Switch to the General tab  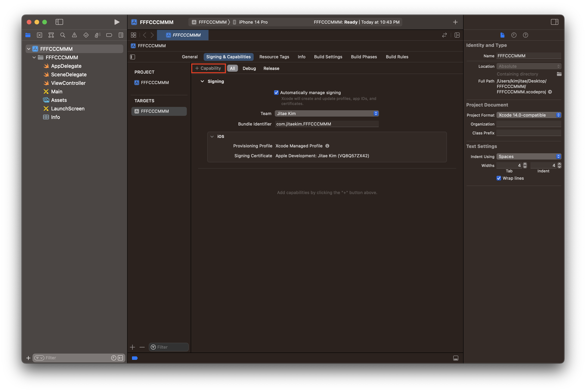190,57
